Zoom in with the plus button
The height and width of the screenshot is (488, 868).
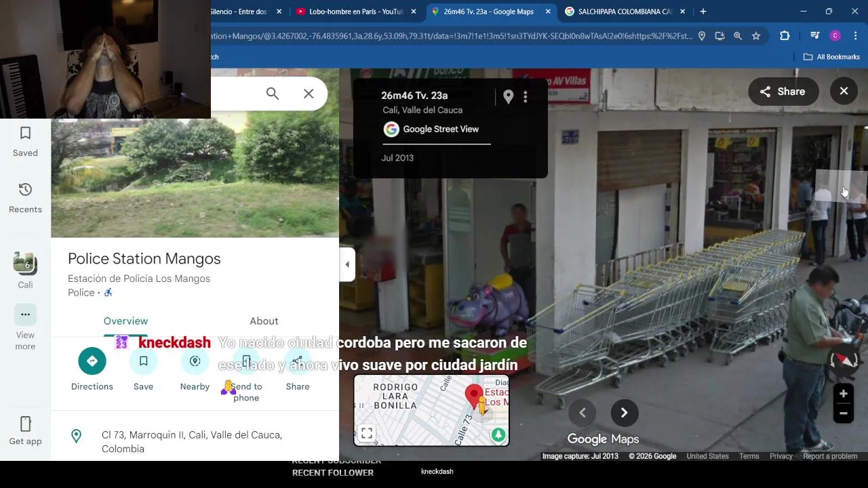click(843, 394)
